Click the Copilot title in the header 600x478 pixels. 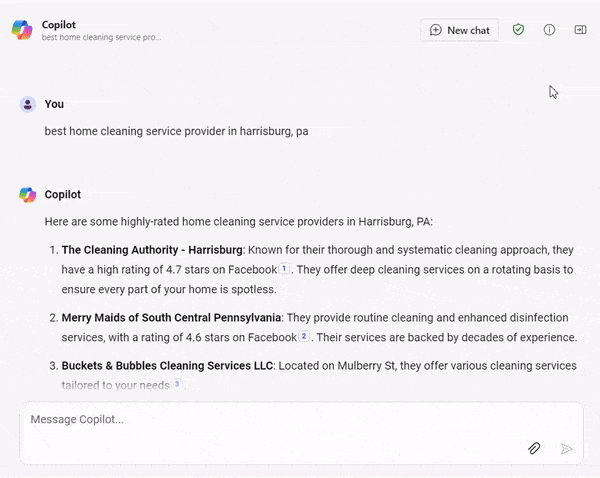(x=59, y=23)
